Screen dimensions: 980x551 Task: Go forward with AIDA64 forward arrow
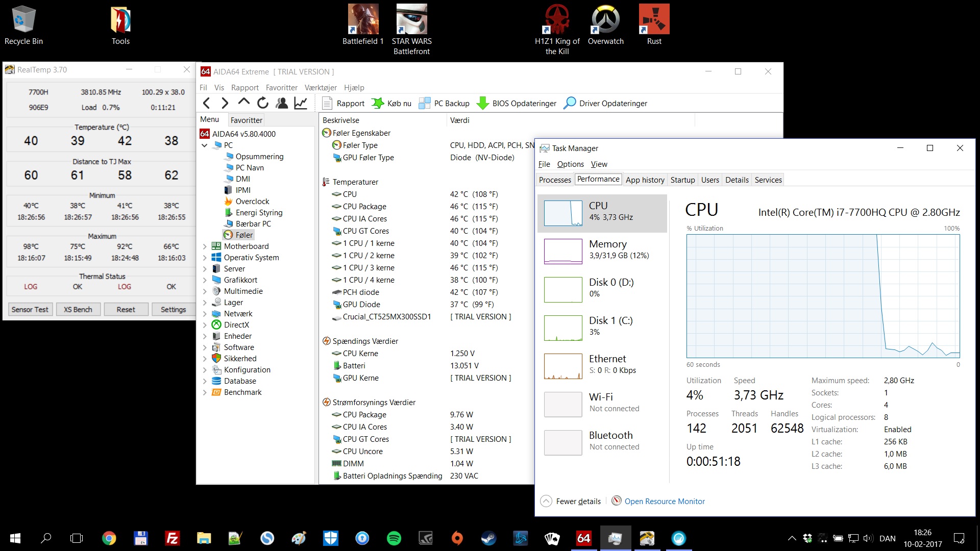pos(225,103)
